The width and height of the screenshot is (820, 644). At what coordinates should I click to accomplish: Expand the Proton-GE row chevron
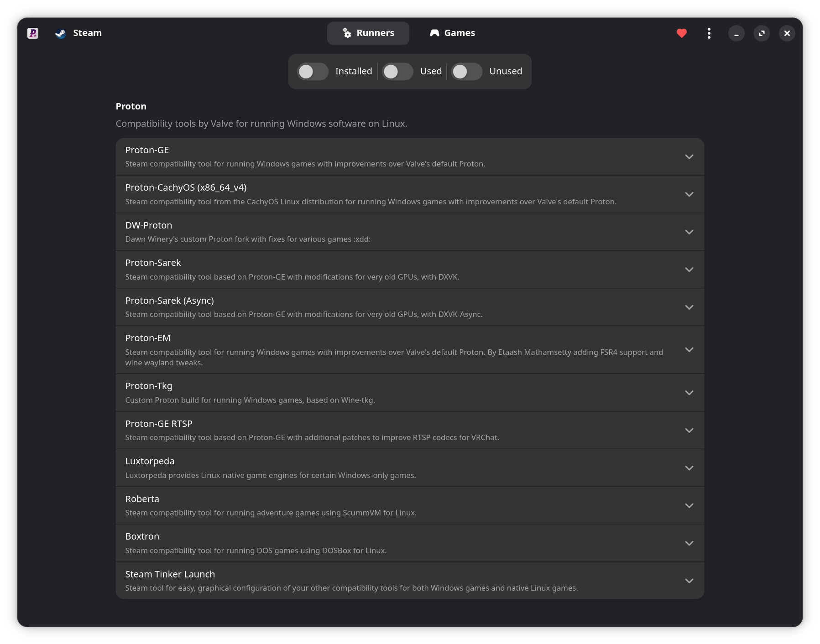[689, 157]
